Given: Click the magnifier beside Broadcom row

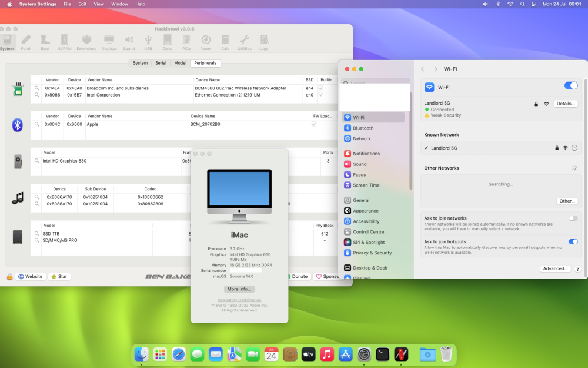Looking at the screenshot, I should 36,88.
